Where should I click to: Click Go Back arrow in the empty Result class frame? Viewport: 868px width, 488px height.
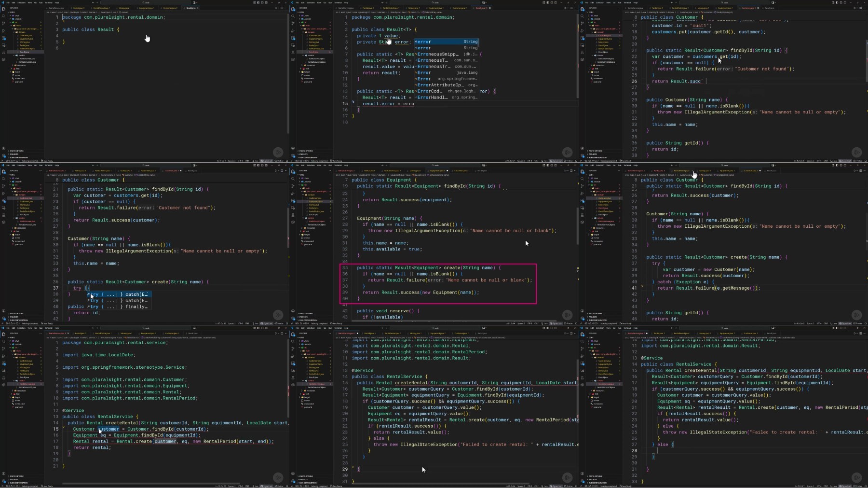[x=93, y=2]
